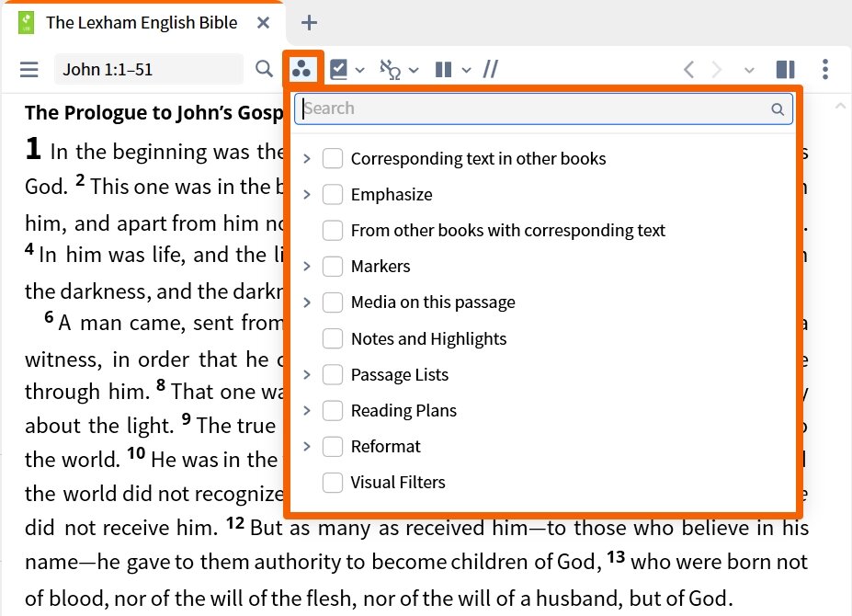Open the reading plan checkmark dropdown arrow
Image resolution: width=852 pixels, height=616 pixels.
[359, 70]
